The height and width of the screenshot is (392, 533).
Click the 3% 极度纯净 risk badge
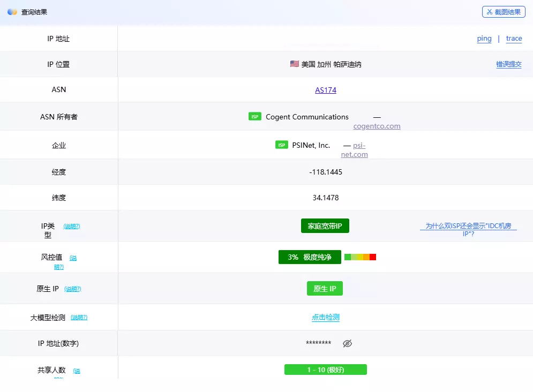point(310,257)
